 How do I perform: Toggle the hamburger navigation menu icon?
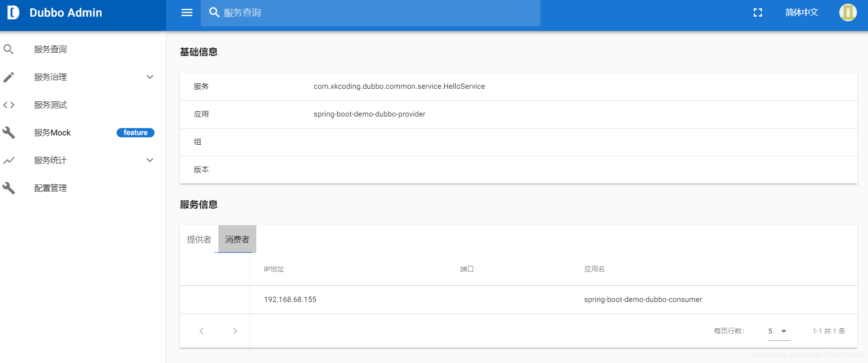click(187, 12)
